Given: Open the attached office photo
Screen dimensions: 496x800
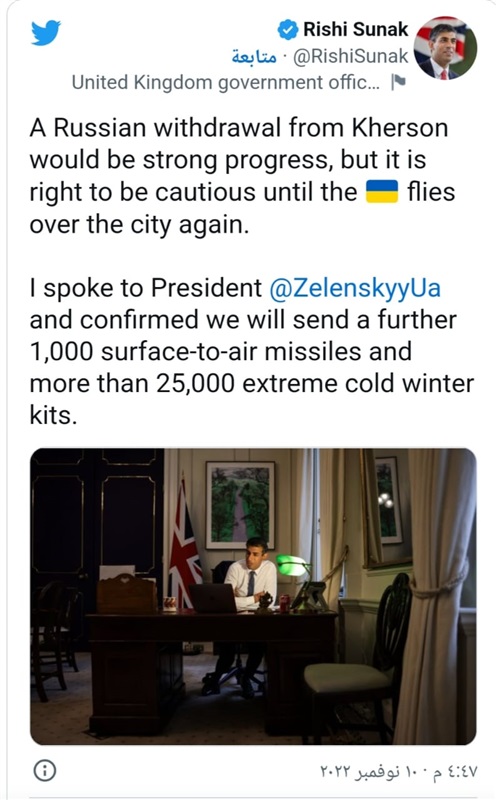Looking at the screenshot, I should (x=253, y=596).
